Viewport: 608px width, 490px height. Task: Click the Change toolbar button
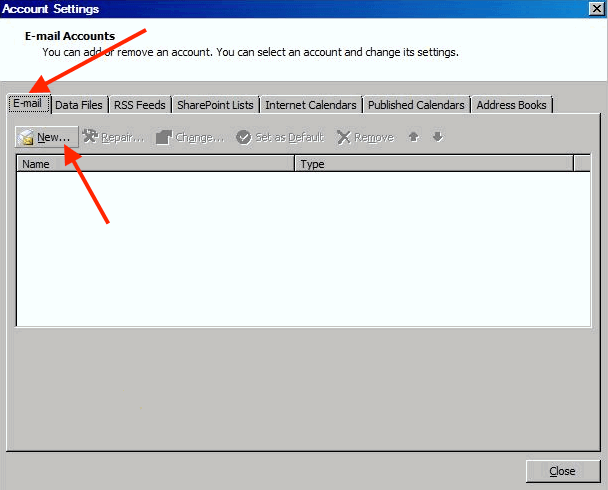tap(190, 137)
